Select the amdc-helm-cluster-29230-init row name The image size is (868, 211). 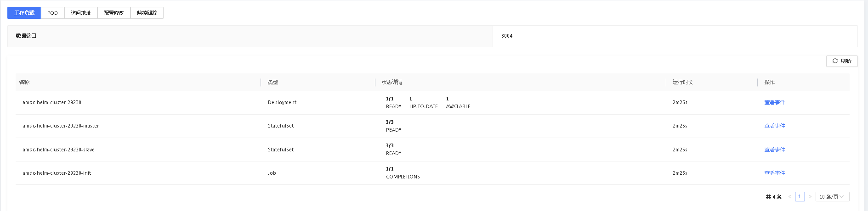point(57,173)
